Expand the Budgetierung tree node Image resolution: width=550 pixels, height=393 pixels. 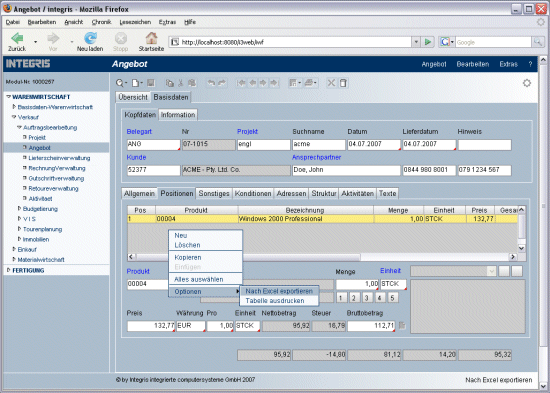[19, 208]
